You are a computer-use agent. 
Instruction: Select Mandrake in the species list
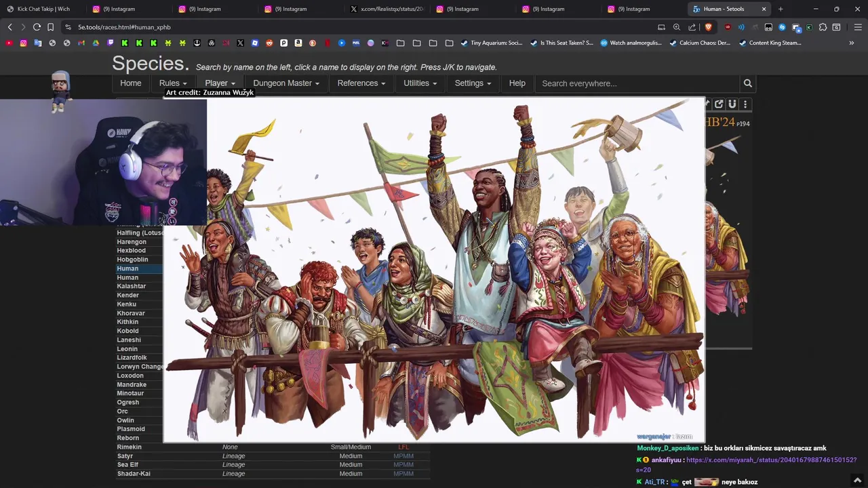132,384
